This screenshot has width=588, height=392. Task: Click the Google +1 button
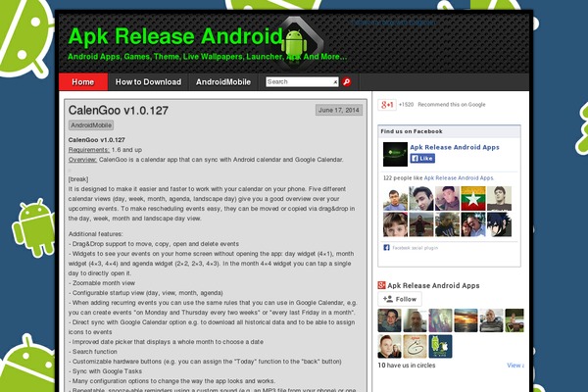[x=387, y=105]
